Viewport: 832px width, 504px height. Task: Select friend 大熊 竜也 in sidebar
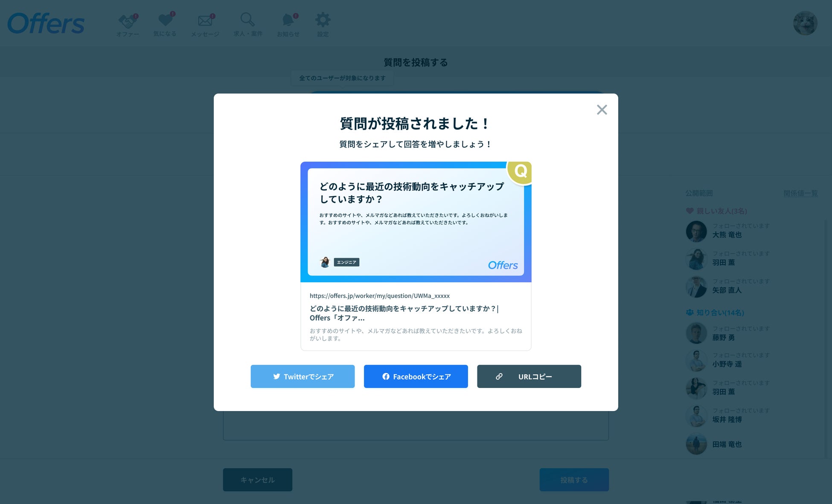point(727,235)
